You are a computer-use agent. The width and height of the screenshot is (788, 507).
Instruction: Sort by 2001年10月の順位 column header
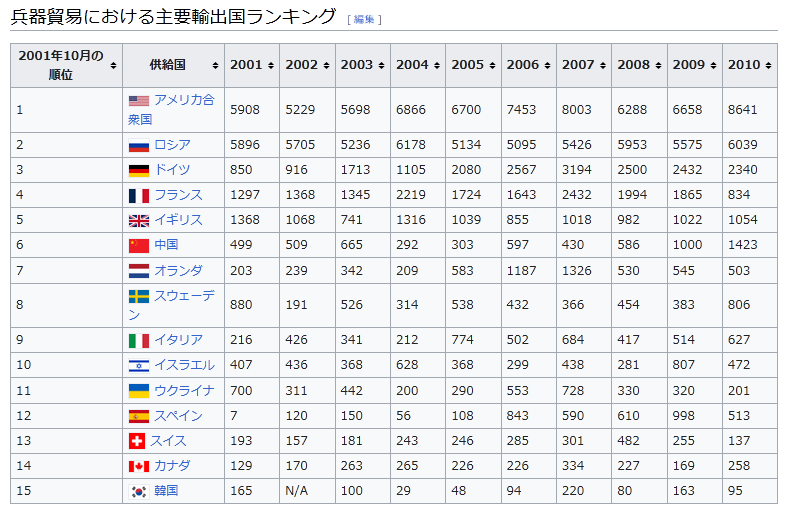pos(67,65)
